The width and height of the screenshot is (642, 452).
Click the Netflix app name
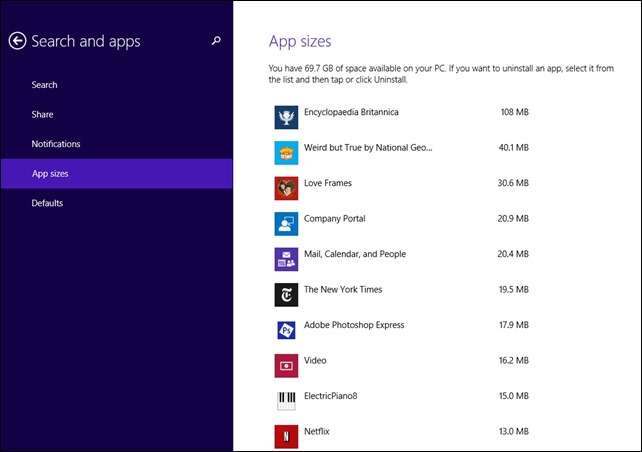(316, 431)
